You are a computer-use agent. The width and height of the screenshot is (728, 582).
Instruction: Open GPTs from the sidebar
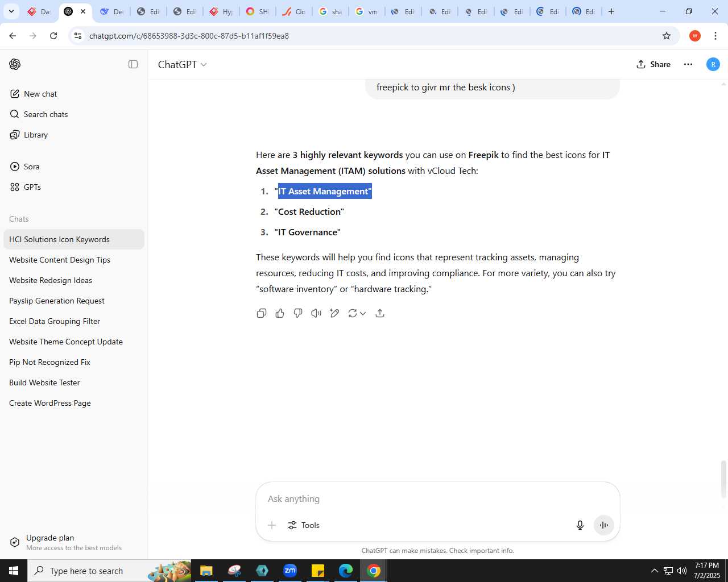click(74, 187)
